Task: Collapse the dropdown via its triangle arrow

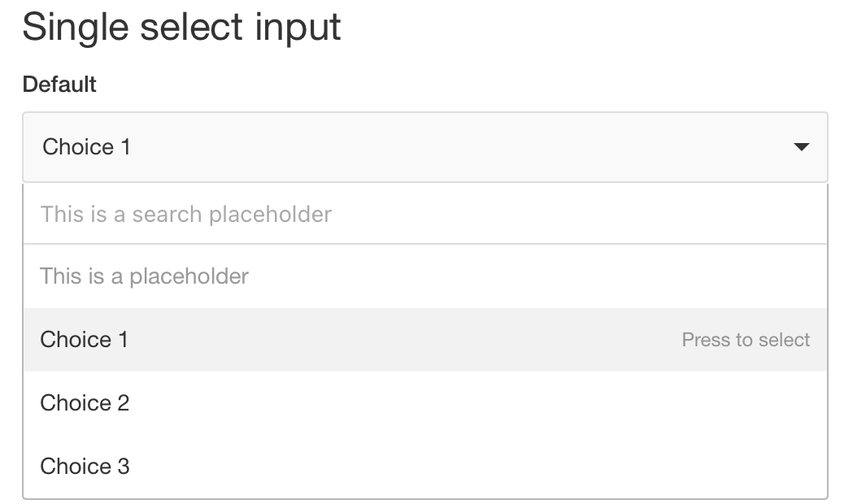Action: pos(801,147)
